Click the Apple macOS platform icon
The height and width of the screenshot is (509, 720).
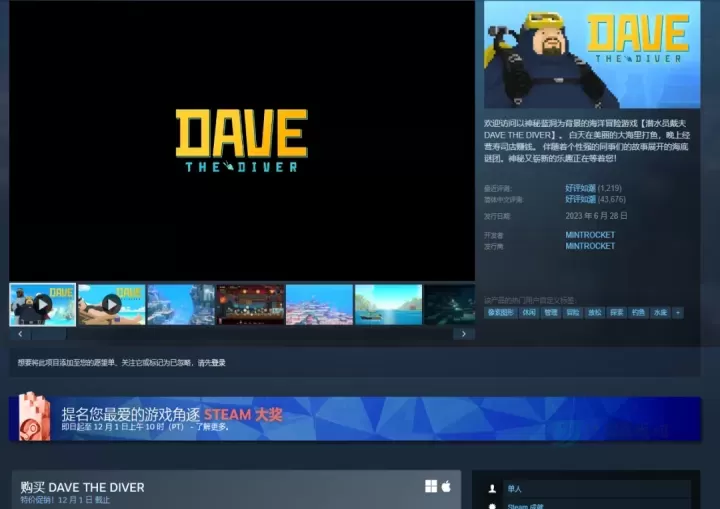click(446, 486)
